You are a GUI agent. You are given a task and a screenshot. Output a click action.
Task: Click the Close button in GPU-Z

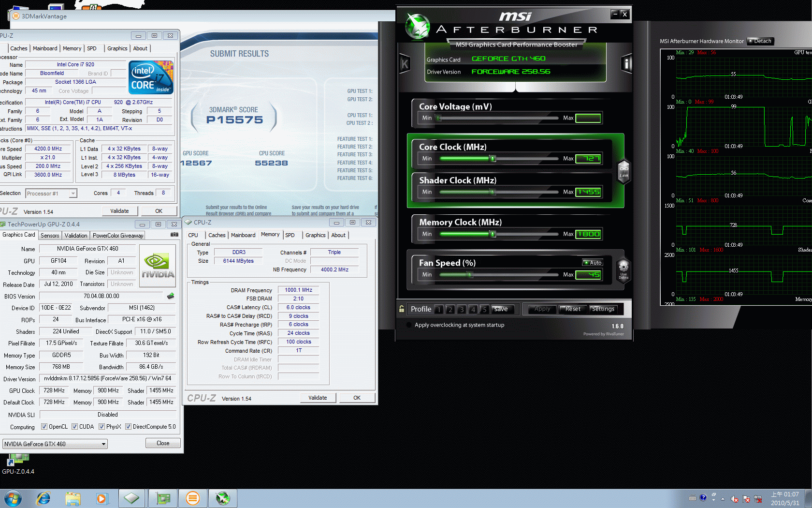pyautogui.click(x=163, y=443)
